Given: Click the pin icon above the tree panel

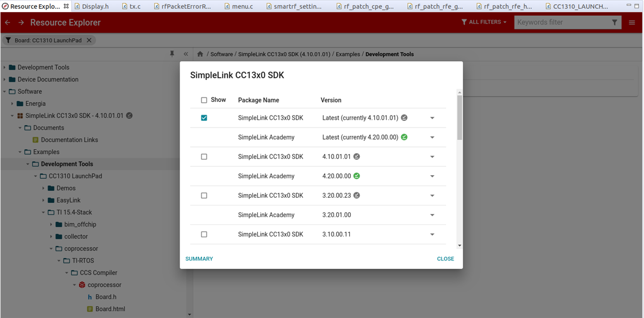Looking at the screenshot, I should (x=172, y=54).
